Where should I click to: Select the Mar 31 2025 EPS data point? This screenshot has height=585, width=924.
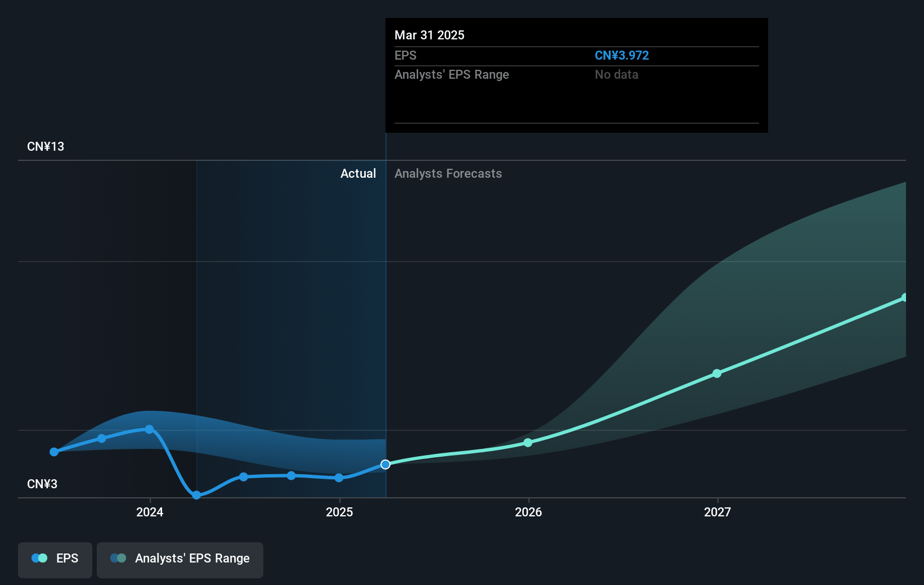click(385, 465)
